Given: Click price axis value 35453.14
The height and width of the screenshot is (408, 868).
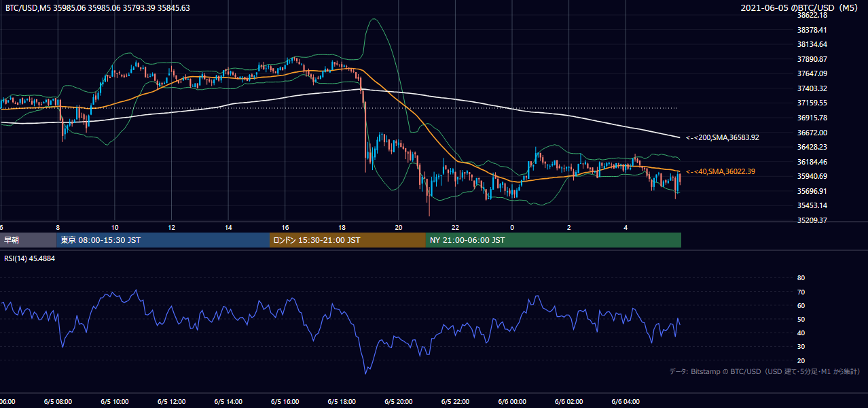Looking at the screenshot, I should pyautogui.click(x=812, y=205).
